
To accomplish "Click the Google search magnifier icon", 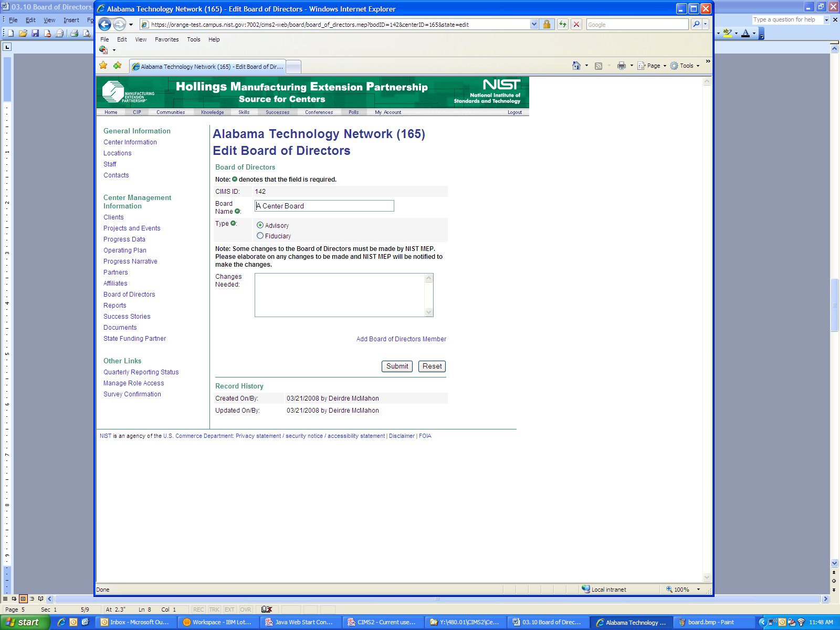I will tap(696, 24).
